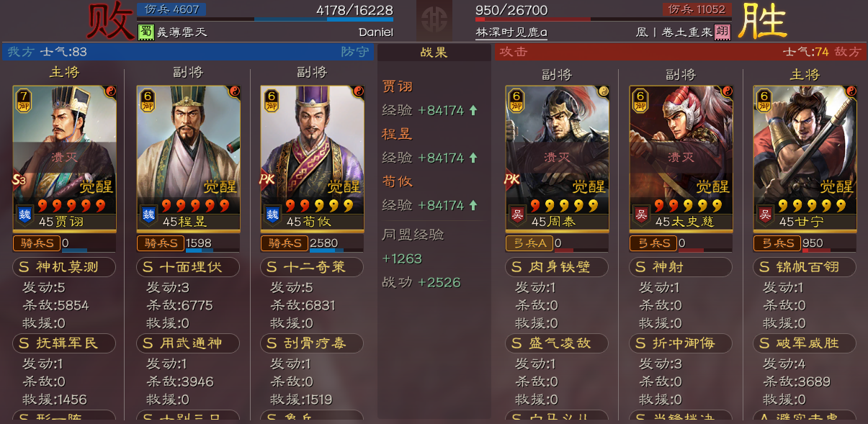This screenshot has width=868, height=424.
Task: Click the yin-yang icon on 甘宁 card
Action: coord(851,91)
